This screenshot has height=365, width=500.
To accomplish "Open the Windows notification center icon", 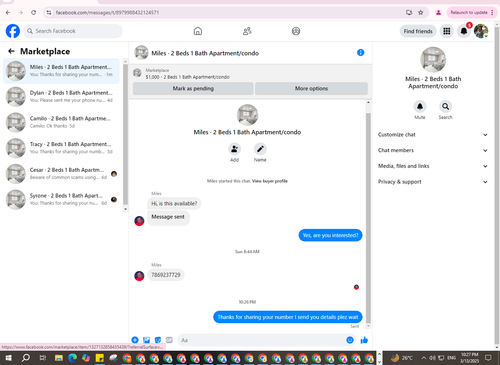I will [x=488, y=358].
